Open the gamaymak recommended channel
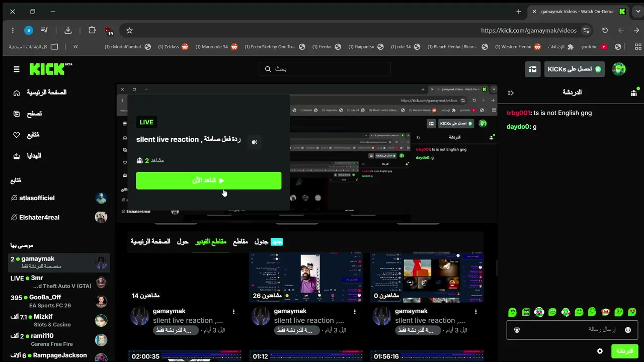 (59, 262)
